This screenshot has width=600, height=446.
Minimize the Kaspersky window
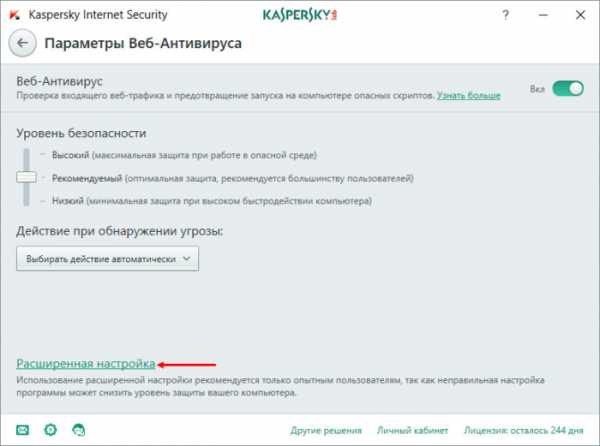543,15
